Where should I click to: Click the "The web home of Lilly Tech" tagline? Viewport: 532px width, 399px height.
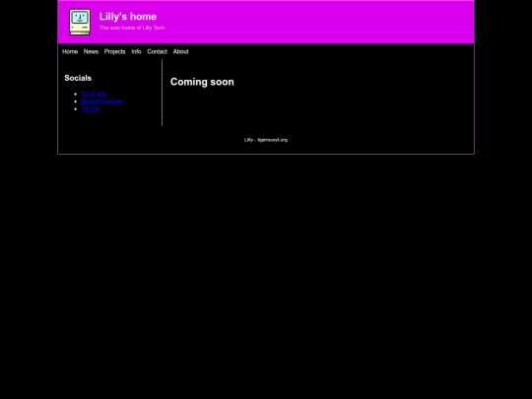[x=132, y=28]
